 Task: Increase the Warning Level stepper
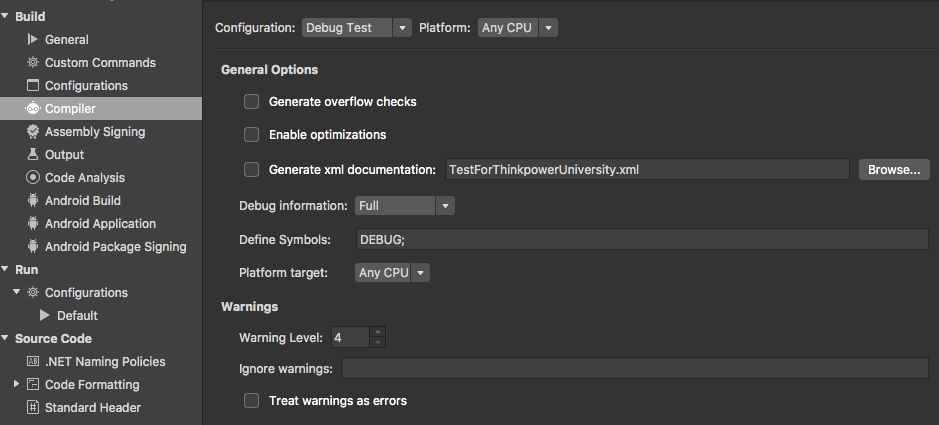click(377, 332)
